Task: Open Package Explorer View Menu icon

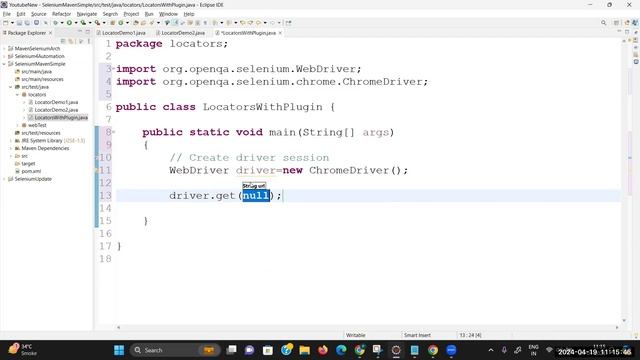Action: (x=89, y=41)
